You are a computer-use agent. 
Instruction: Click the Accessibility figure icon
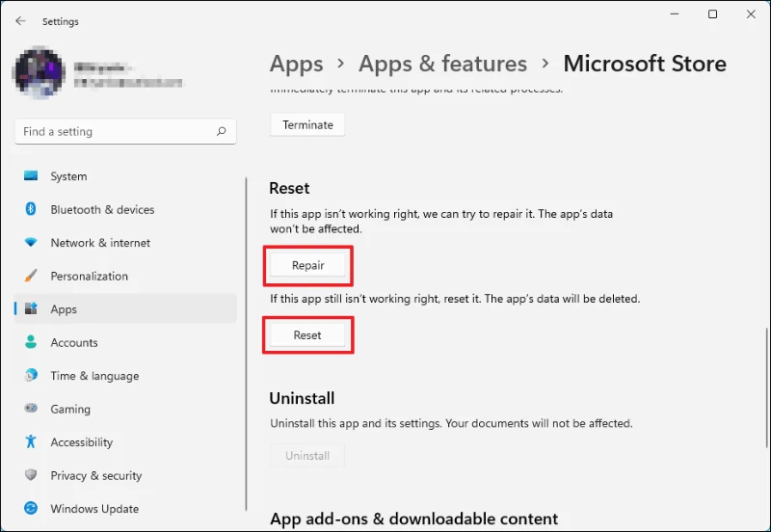[31, 441]
